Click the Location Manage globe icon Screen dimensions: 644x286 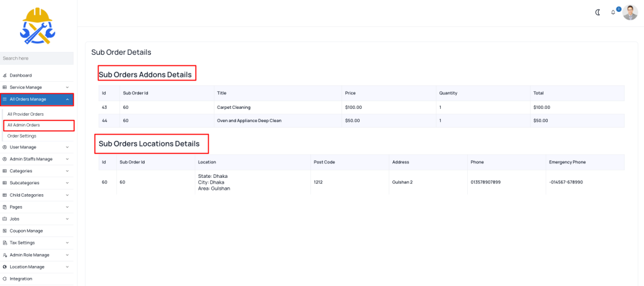pos(4,267)
